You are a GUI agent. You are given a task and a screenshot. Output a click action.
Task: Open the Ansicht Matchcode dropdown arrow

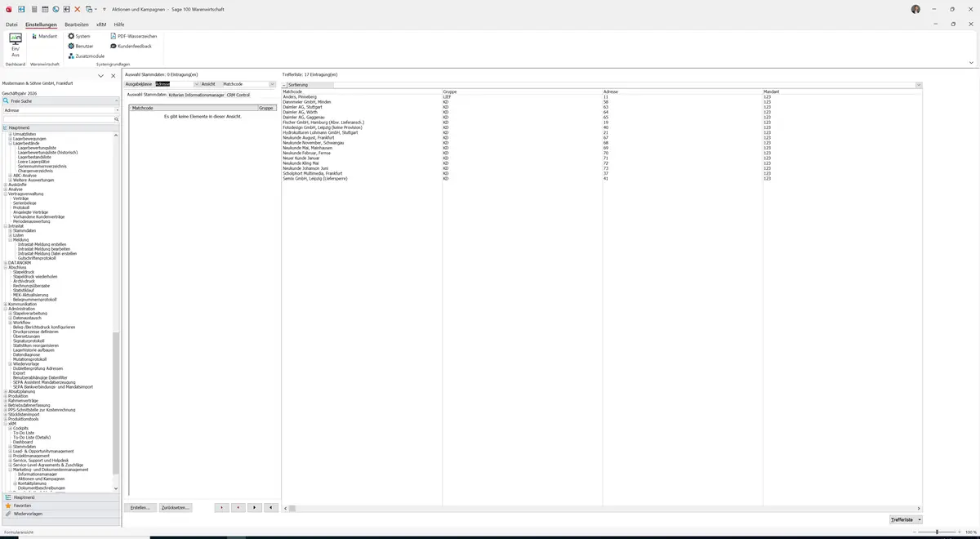pos(273,84)
